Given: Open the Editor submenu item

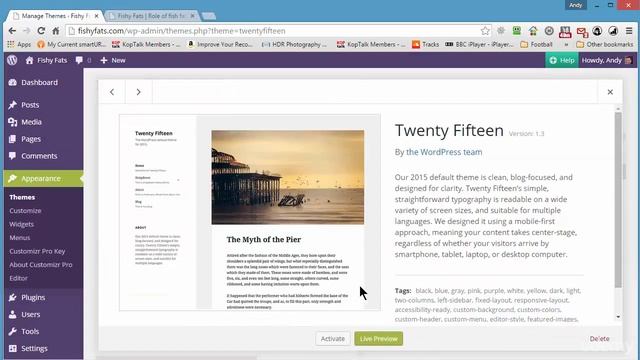Looking at the screenshot, I should 18,278.
